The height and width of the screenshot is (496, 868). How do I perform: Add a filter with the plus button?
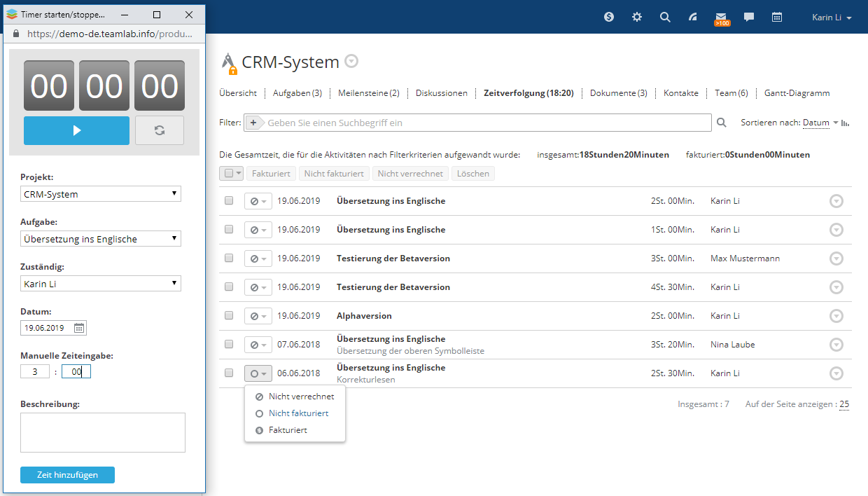pyautogui.click(x=253, y=123)
